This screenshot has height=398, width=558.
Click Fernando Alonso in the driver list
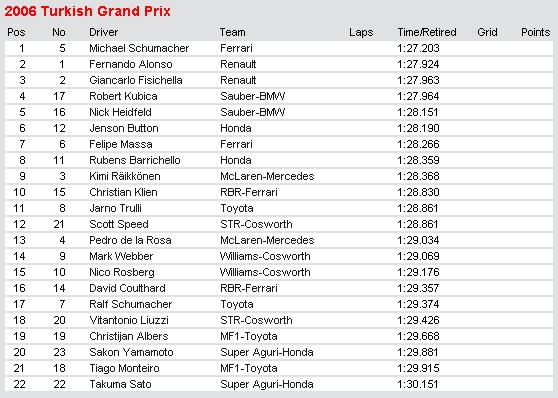click(131, 64)
